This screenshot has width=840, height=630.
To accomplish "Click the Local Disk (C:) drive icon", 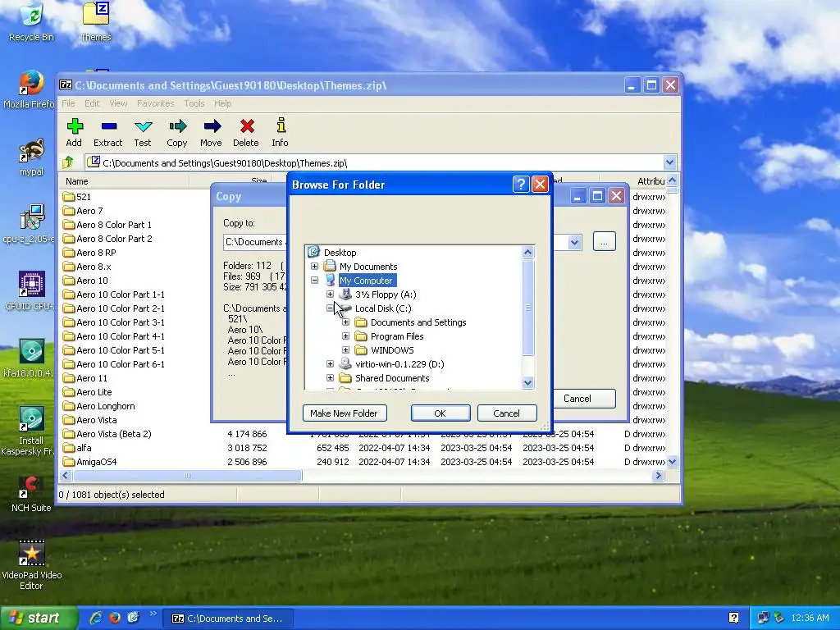I will (x=345, y=308).
